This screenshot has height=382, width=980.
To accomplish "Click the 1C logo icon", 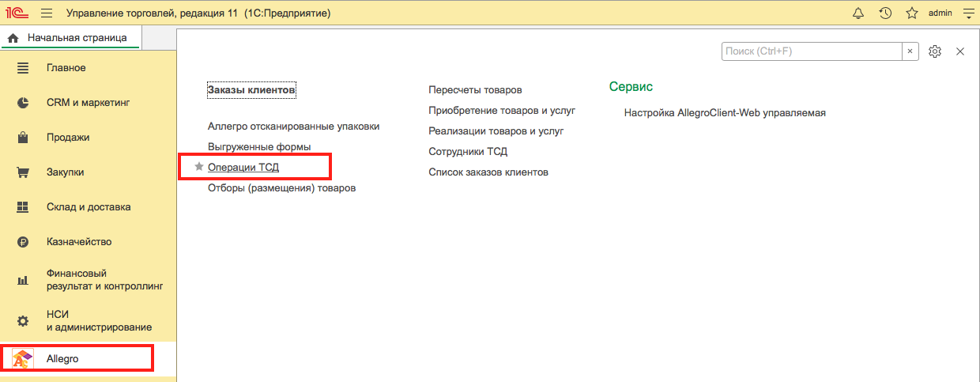I will [18, 13].
